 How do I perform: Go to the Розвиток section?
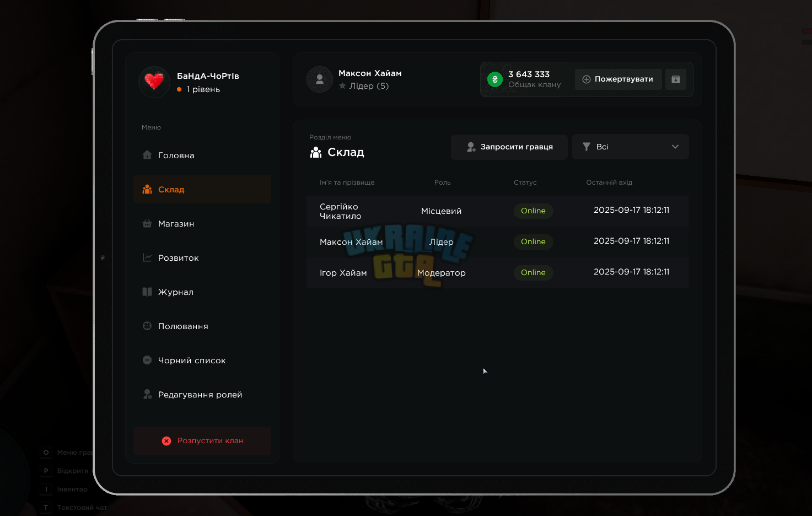point(202,257)
